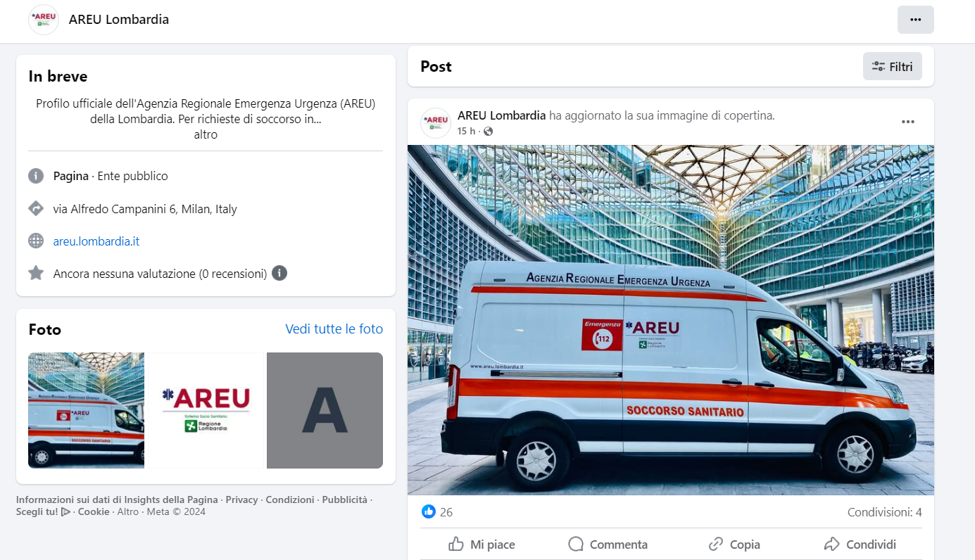975x560 pixels.
Task: Open Vedi tutte le foto
Action: [x=334, y=329]
